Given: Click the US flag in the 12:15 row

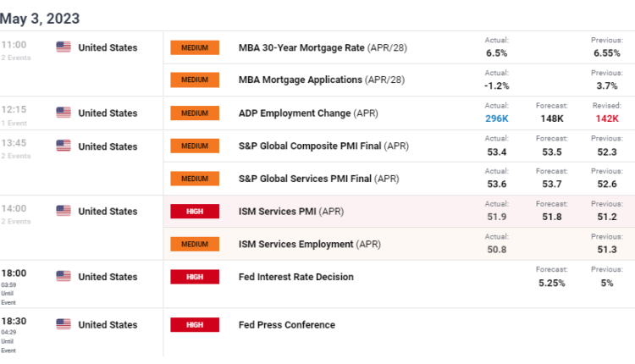Looking at the screenshot, I should point(63,113).
